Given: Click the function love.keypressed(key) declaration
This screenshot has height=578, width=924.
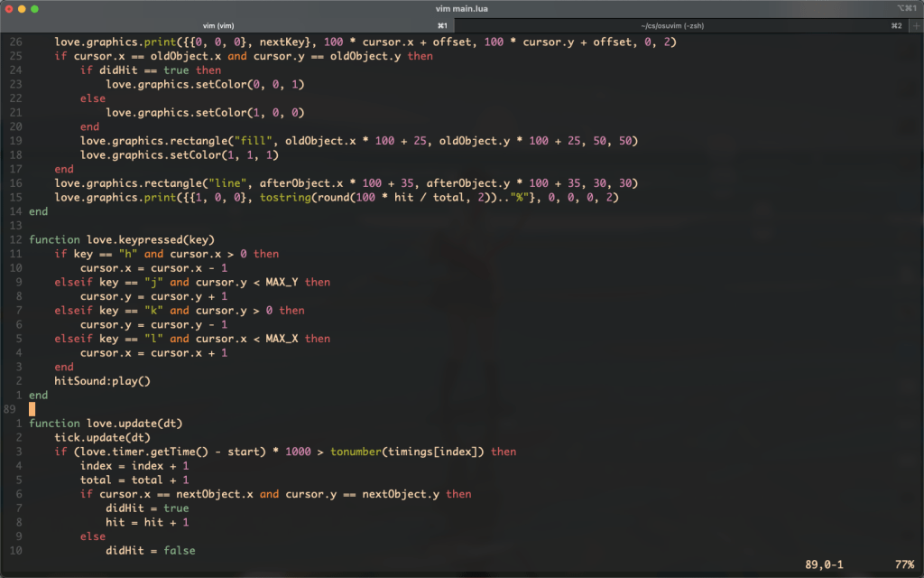Looking at the screenshot, I should [122, 239].
